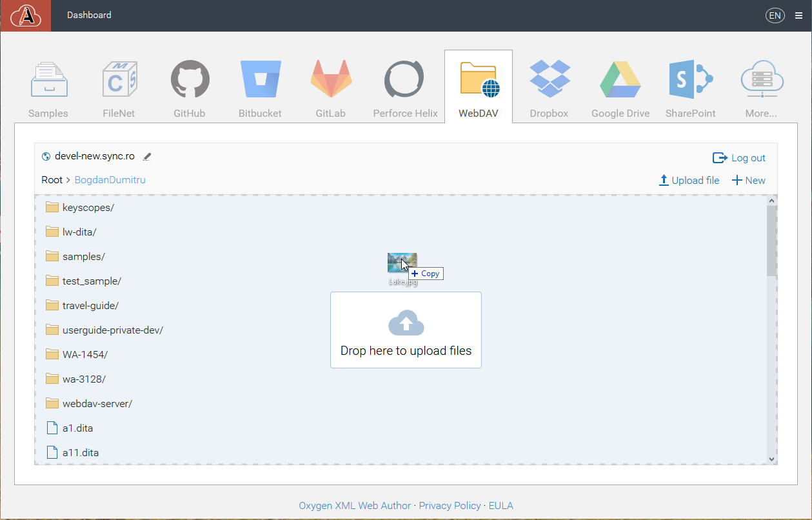Click the Oxygen Web Author logo
The image size is (812, 520).
pyautogui.click(x=26, y=15)
